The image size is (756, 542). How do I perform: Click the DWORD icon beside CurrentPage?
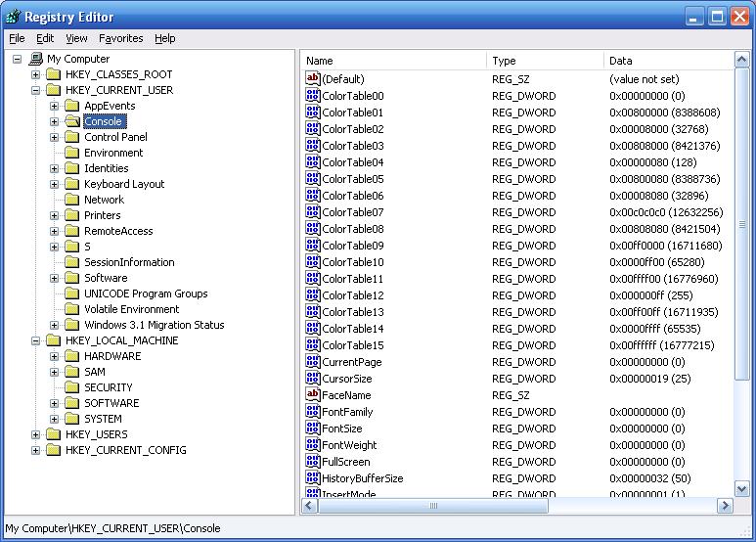(313, 361)
